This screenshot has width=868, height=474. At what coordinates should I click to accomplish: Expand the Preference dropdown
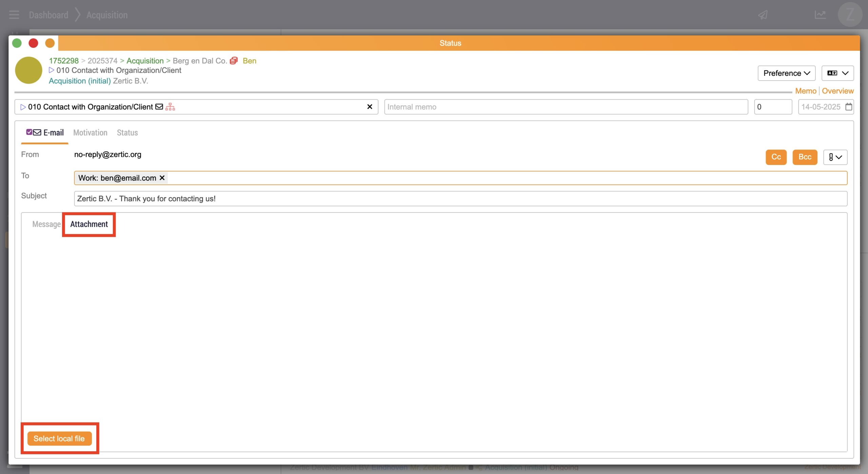pyautogui.click(x=786, y=73)
